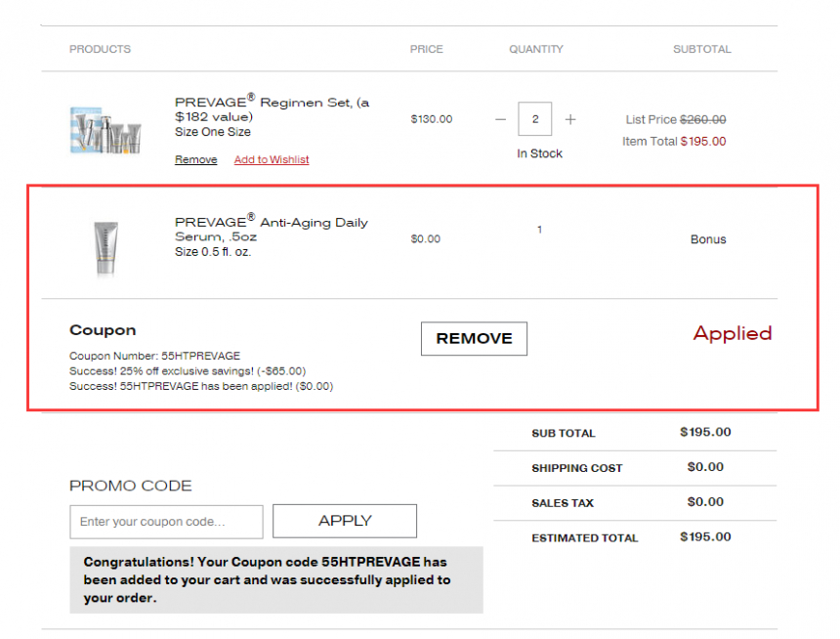Click the PROMO CODE heading
The width and height of the screenshot is (840, 639).
tap(131, 486)
